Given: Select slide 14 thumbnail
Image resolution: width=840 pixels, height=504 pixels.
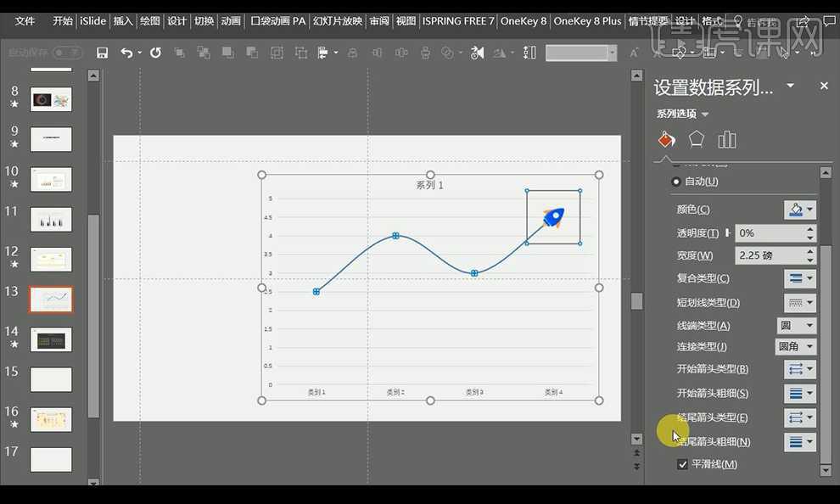Looking at the screenshot, I should pyautogui.click(x=51, y=340).
